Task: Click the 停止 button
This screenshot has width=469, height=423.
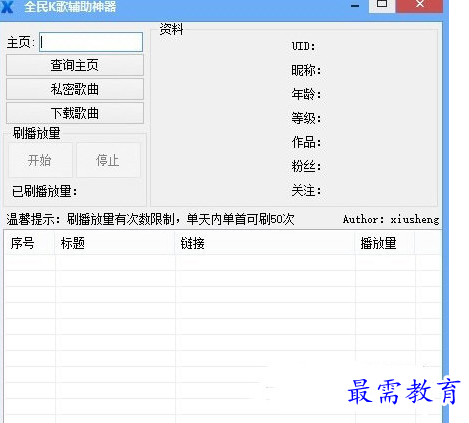Action: [108, 160]
